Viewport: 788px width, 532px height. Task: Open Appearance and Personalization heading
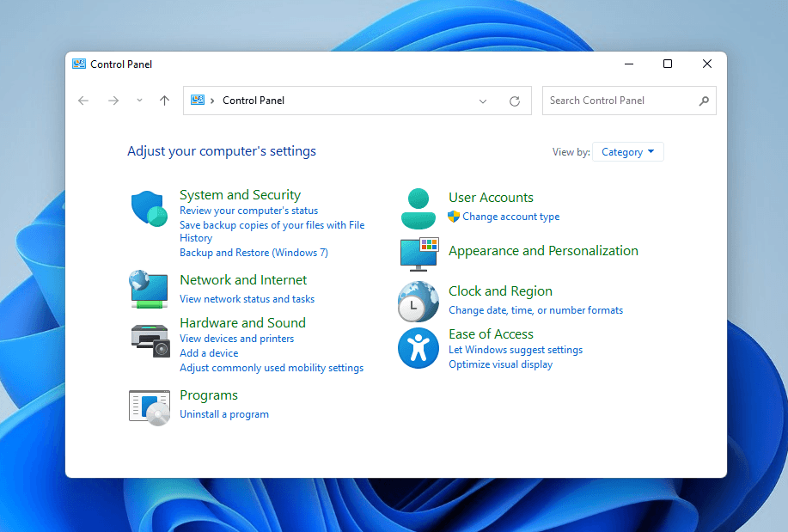543,250
